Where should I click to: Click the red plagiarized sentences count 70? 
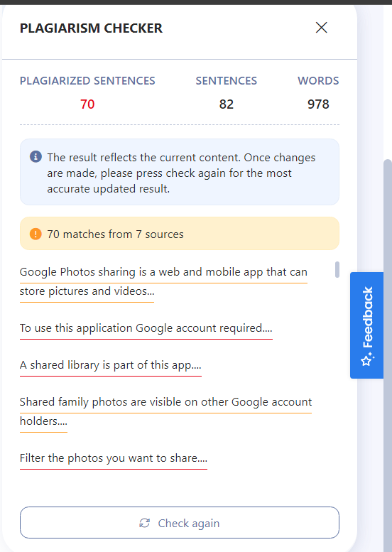[87, 104]
